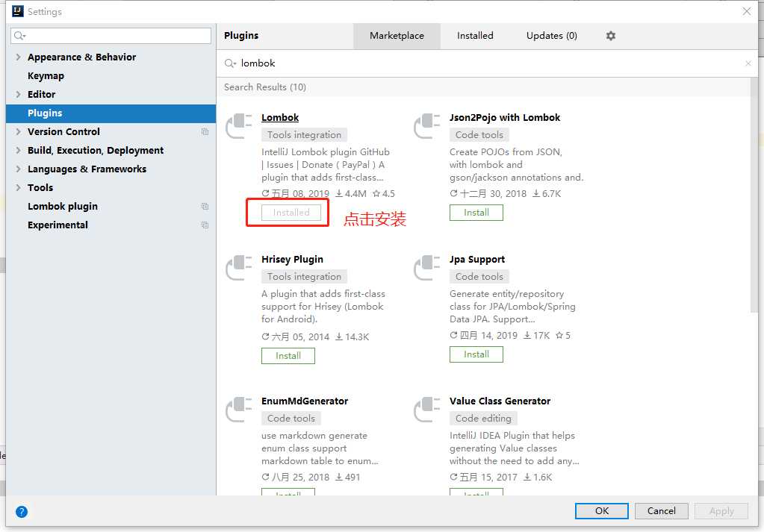Click the IntelliJ logo in the title bar
The height and width of the screenshot is (532, 764).
(17, 10)
